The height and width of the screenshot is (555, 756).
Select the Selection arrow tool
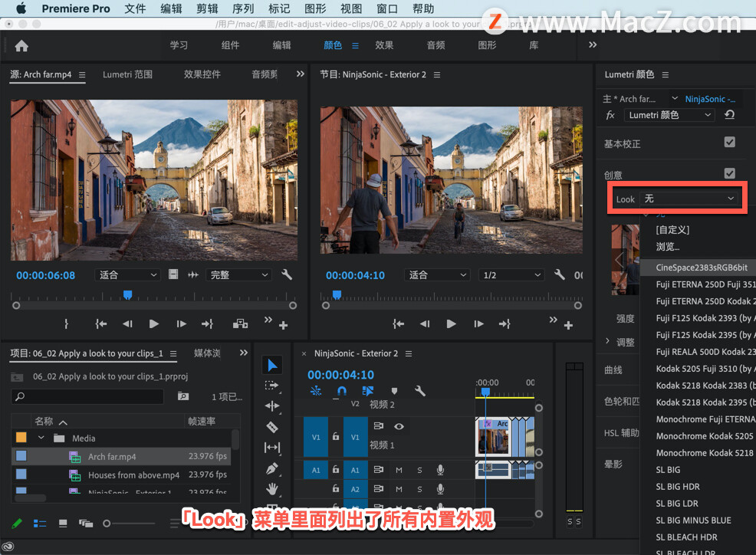pyautogui.click(x=272, y=365)
